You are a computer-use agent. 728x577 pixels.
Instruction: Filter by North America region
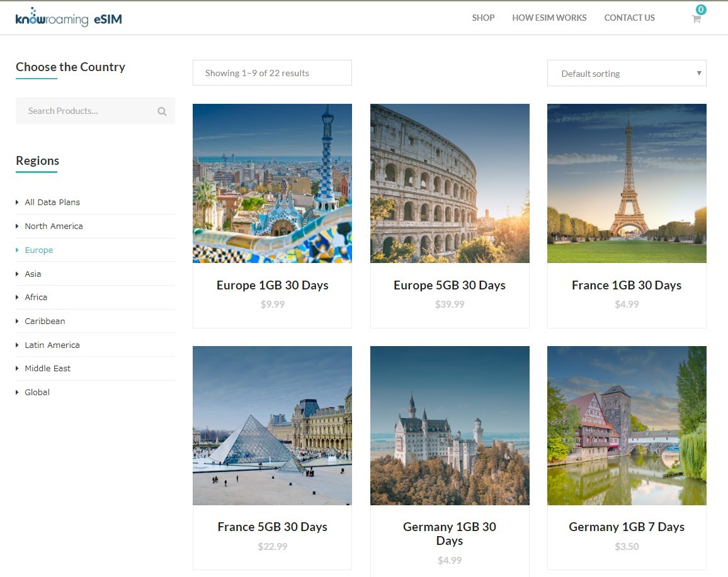[x=54, y=226]
